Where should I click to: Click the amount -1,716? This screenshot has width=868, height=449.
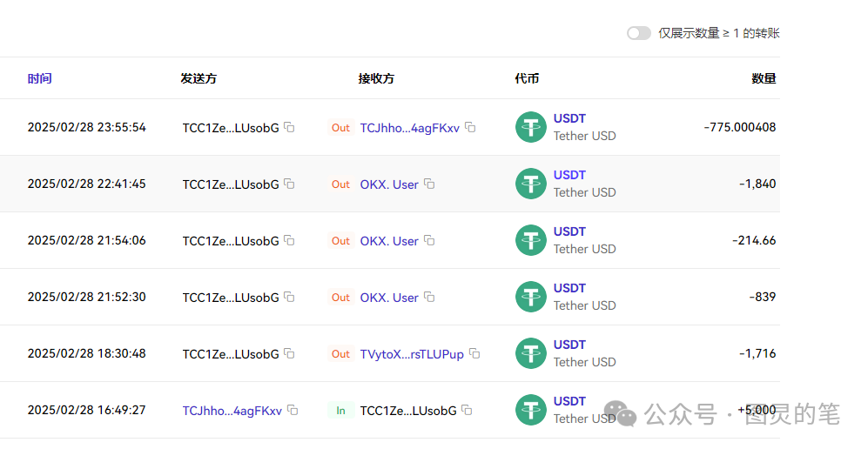pos(757,353)
